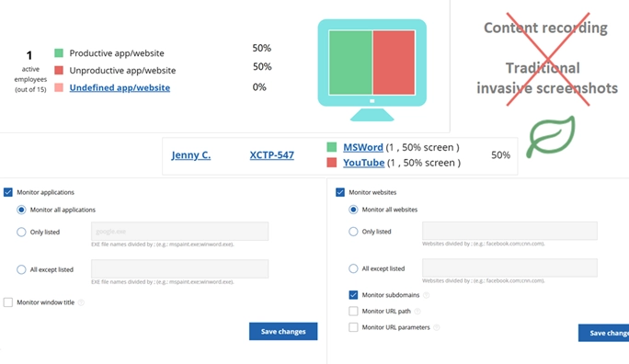The height and width of the screenshot is (364, 629).
Task: Select Only listed radio for applications
Action: click(x=21, y=233)
